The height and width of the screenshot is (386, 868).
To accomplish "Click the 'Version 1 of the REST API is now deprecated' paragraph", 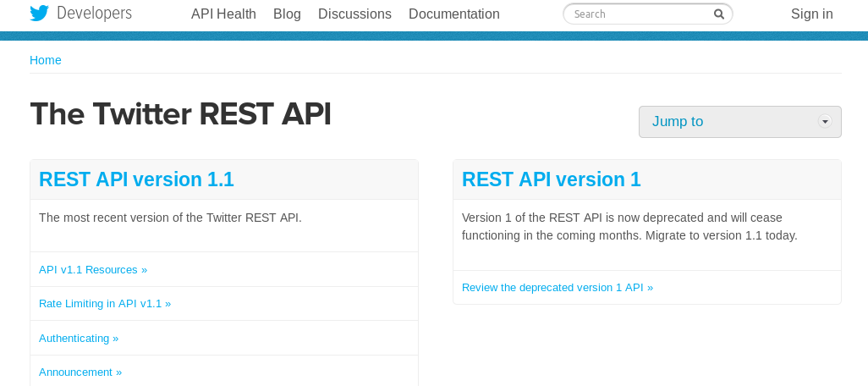I will coord(629,227).
